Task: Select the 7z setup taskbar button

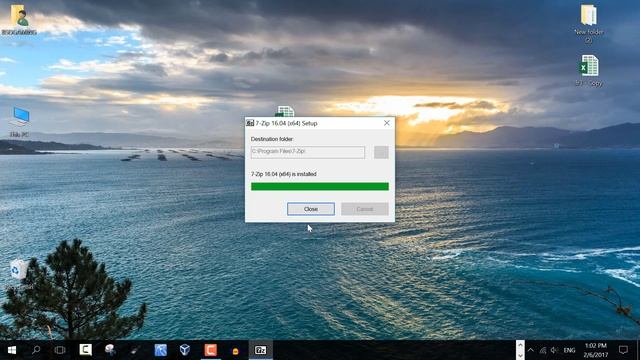Action: (x=260, y=350)
